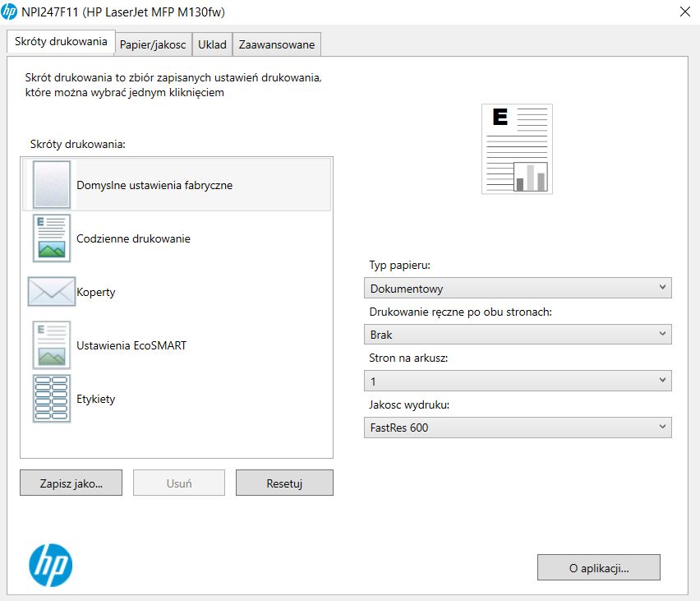Expand the Jakosc wydruku dropdown

tap(518, 428)
